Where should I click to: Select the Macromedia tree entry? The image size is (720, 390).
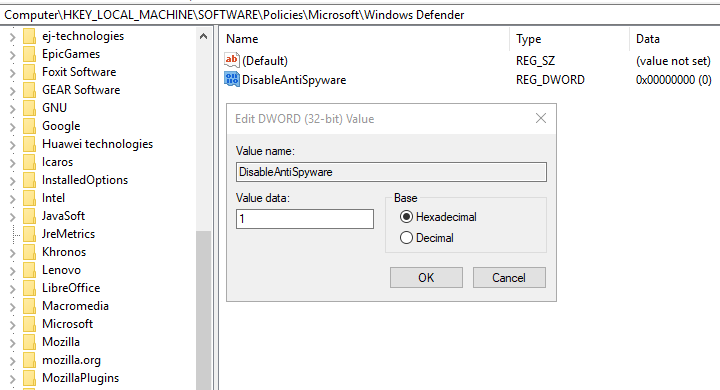coord(75,306)
